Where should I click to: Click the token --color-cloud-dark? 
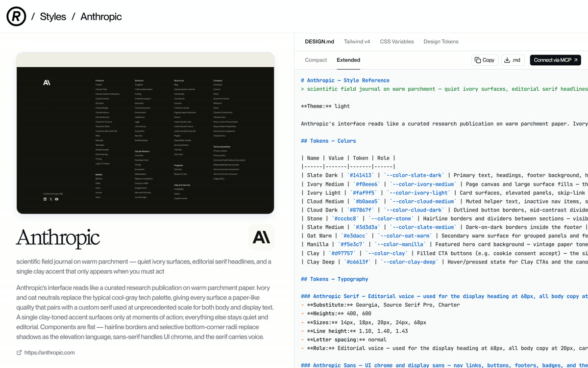tap(415, 210)
